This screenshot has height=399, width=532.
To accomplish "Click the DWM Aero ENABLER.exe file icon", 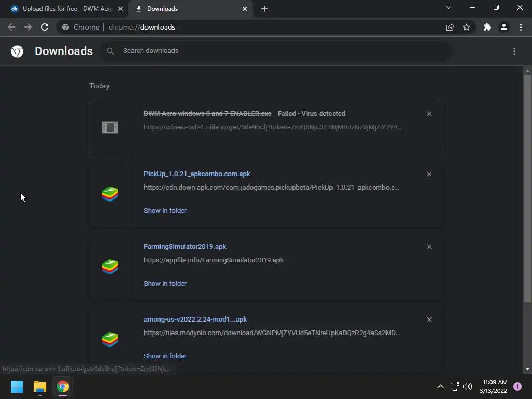I will click(110, 128).
